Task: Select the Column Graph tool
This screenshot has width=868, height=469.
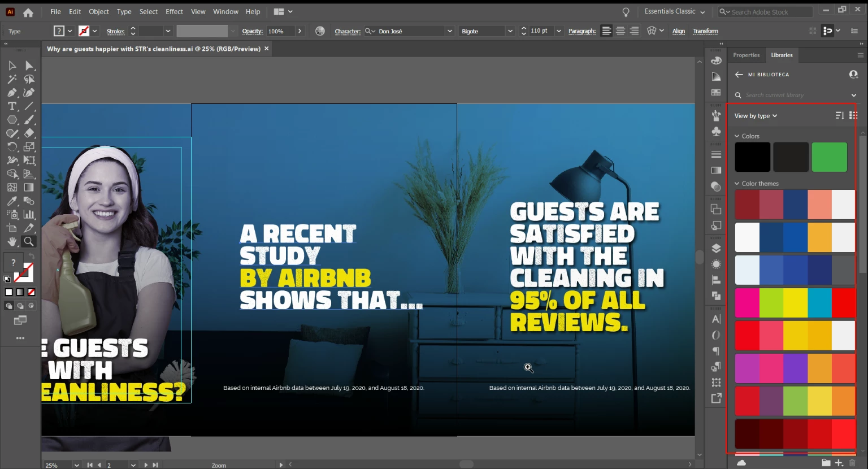Action: point(29,215)
